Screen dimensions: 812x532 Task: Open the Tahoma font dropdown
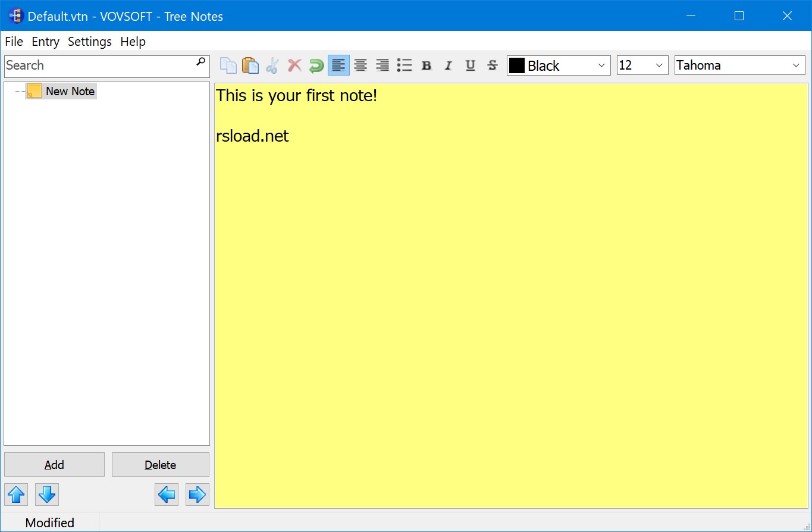tap(740, 65)
